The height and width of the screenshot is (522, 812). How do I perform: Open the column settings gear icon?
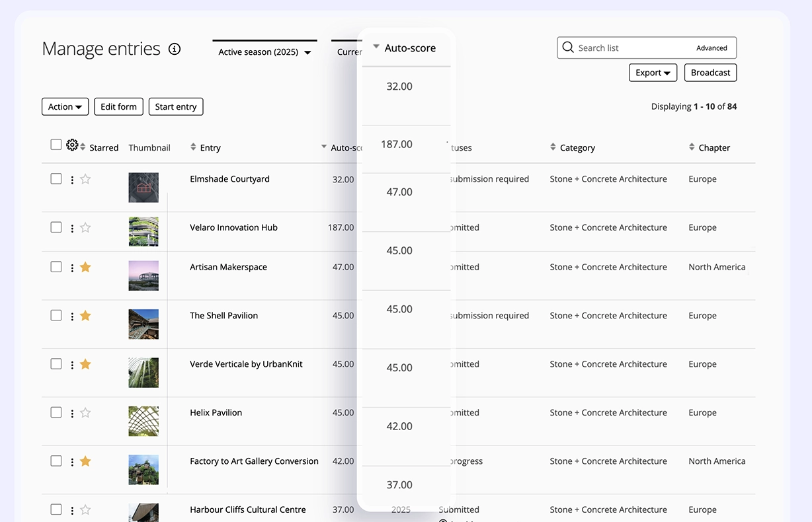tap(72, 145)
